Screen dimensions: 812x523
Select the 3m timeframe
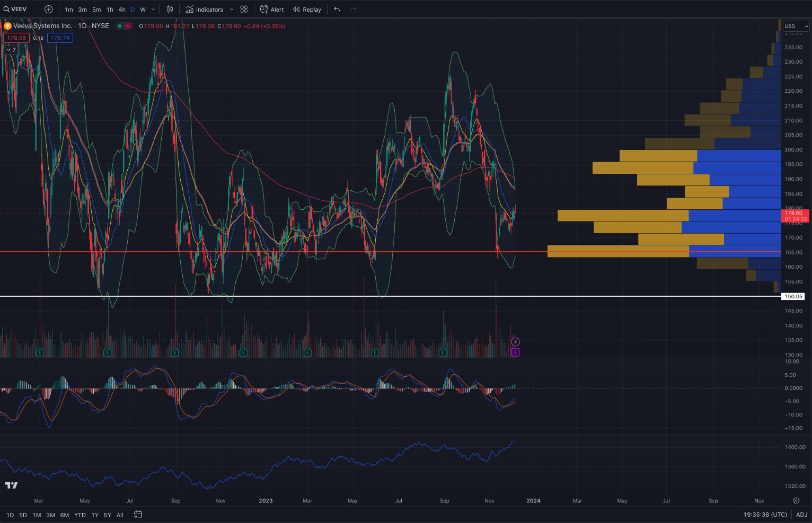pyautogui.click(x=83, y=10)
